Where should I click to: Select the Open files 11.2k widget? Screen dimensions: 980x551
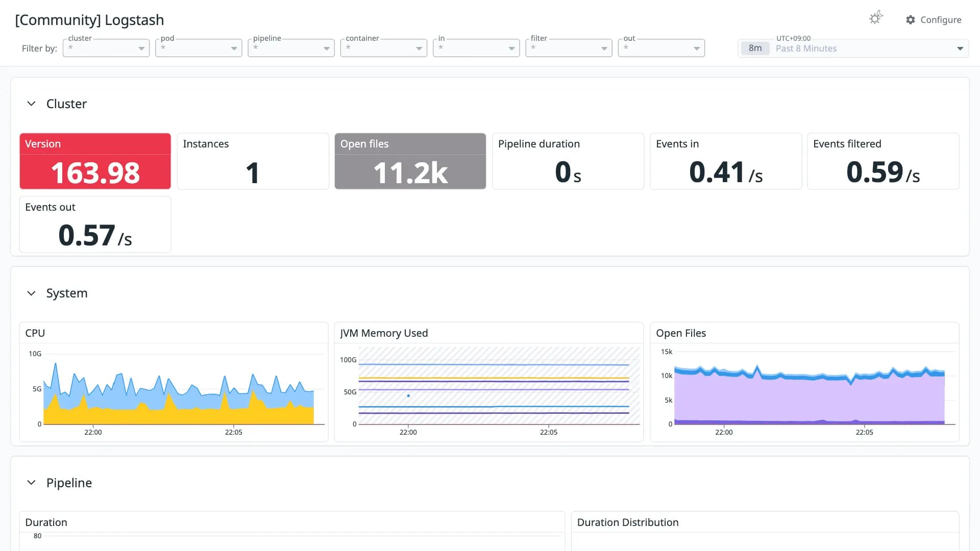pos(410,161)
